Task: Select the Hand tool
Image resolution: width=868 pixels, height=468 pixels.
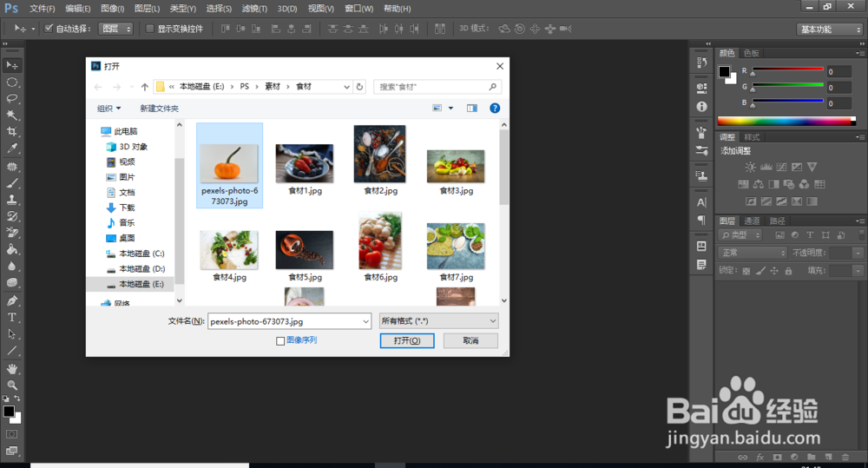Action: click(11, 369)
